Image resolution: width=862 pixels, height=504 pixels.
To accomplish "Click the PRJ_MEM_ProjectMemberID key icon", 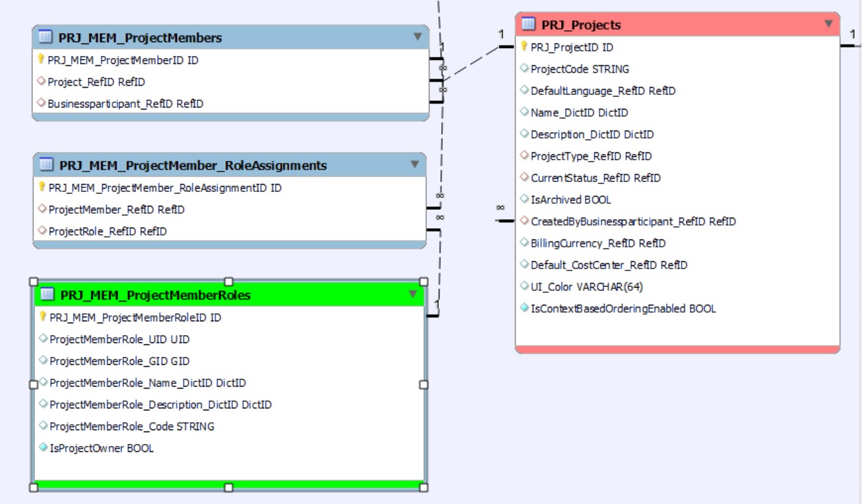I will [x=41, y=60].
